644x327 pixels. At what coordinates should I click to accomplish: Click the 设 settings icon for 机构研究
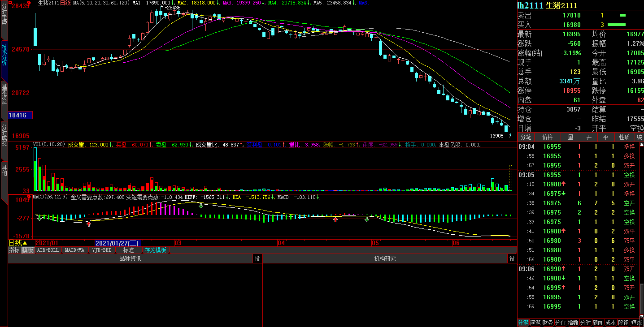(512, 258)
